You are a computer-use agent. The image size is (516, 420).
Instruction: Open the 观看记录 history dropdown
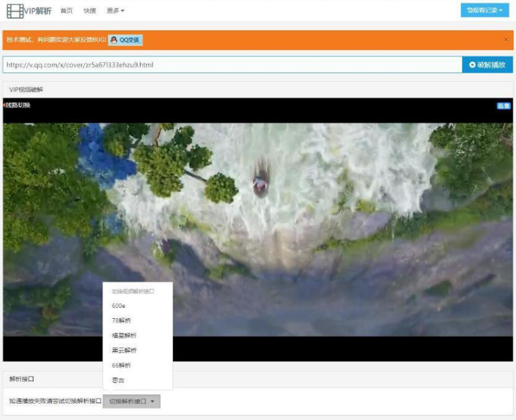(484, 10)
